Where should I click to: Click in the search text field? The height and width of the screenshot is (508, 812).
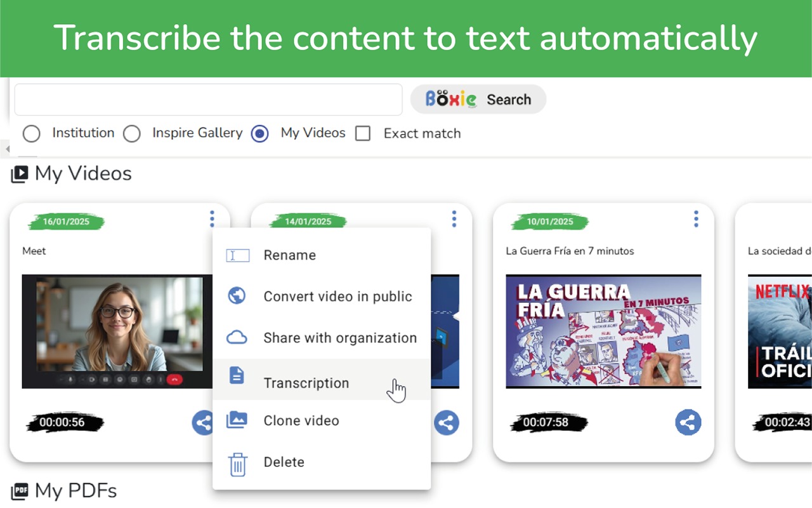click(x=208, y=100)
